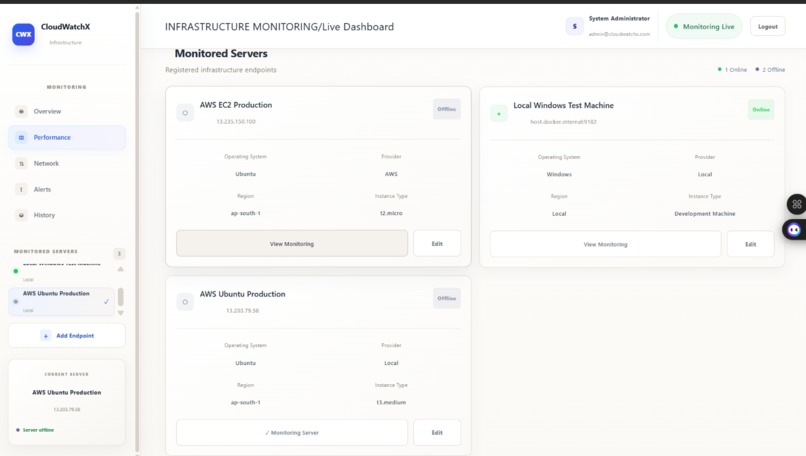
Task: Click the 'Monitored Servers' heading
Action: (221, 53)
